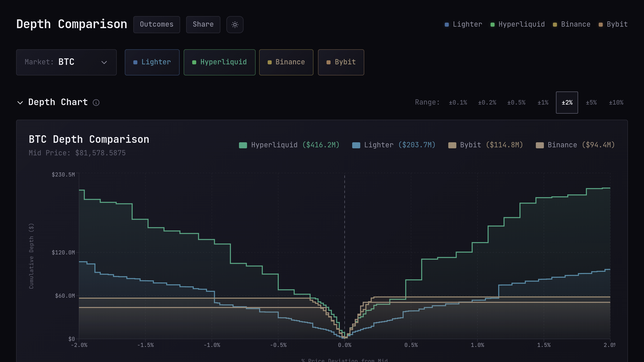This screenshot has height=362, width=644.
Task: Click the Share button
Action: tap(203, 25)
